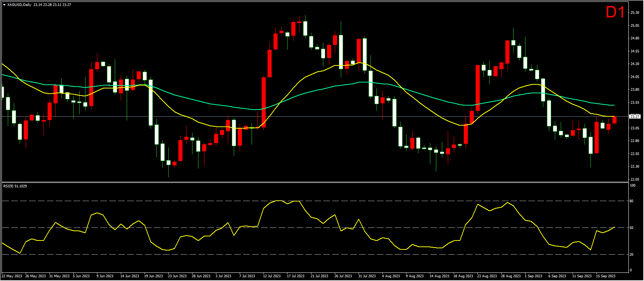Click the 23.80 price axis label
644x281 pixels.
pos(635,90)
